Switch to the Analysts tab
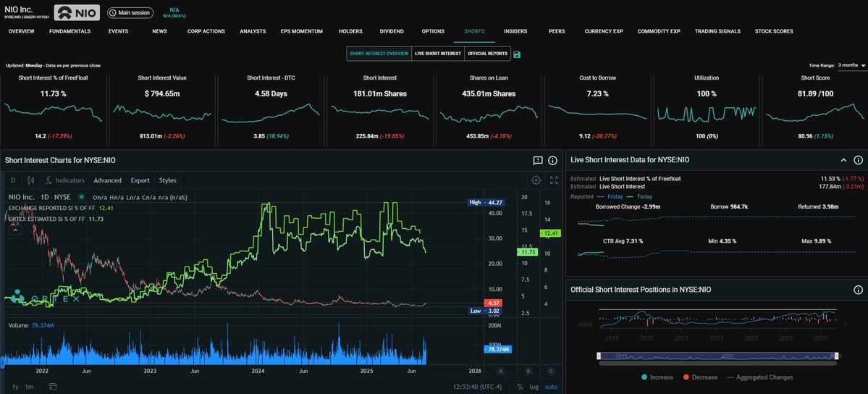This screenshot has height=394, width=868. click(x=253, y=32)
